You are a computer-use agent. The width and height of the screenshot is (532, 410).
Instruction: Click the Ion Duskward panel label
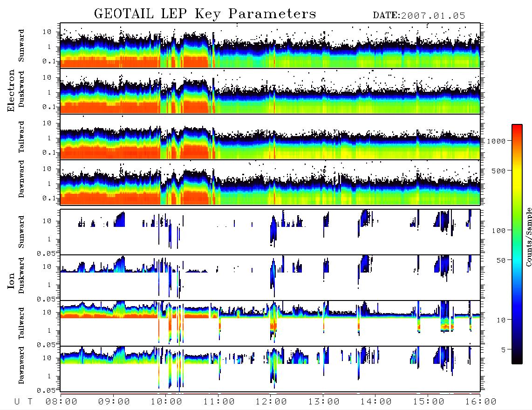[x=21, y=276]
